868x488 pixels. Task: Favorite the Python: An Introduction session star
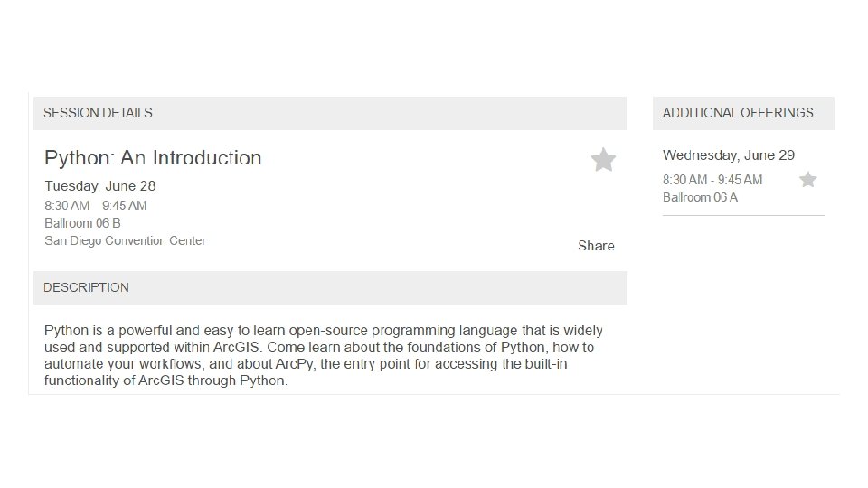pos(603,161)
